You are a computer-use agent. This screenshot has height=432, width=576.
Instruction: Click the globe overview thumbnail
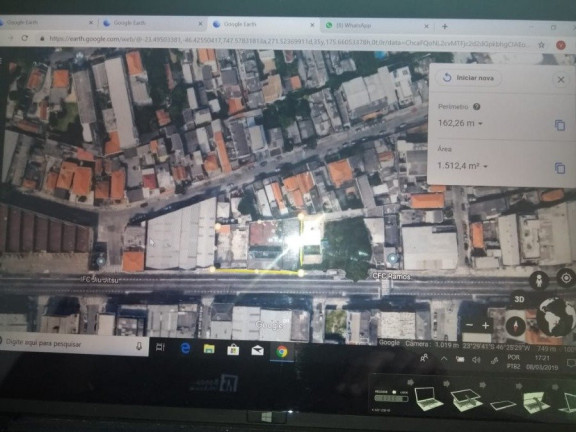(x=555, y=317)
